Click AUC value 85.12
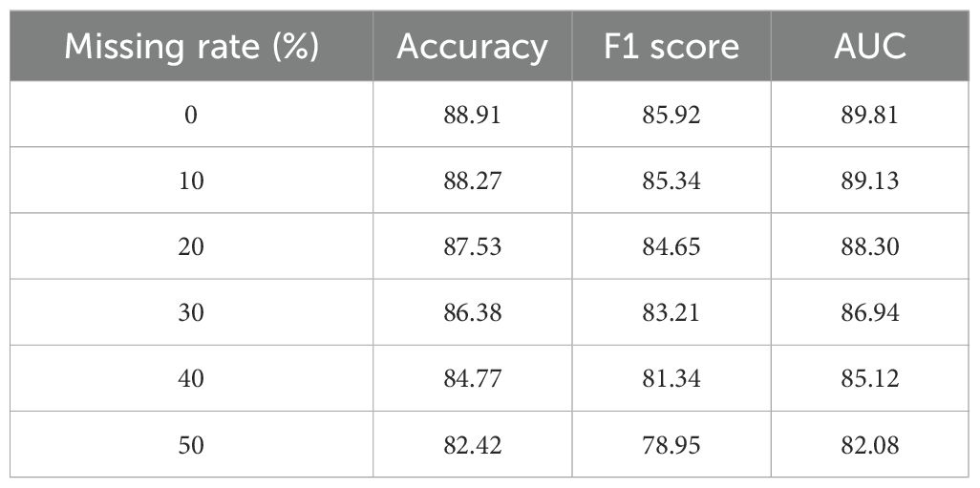Image resolution: width=980 pixels, height=488 pixels. pos(870,379)
